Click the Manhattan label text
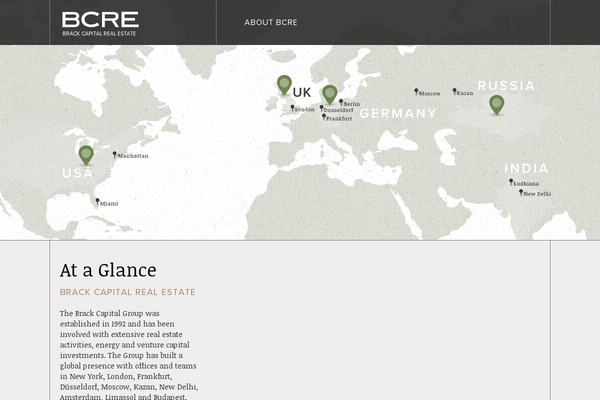 click(x=133, y=156)
